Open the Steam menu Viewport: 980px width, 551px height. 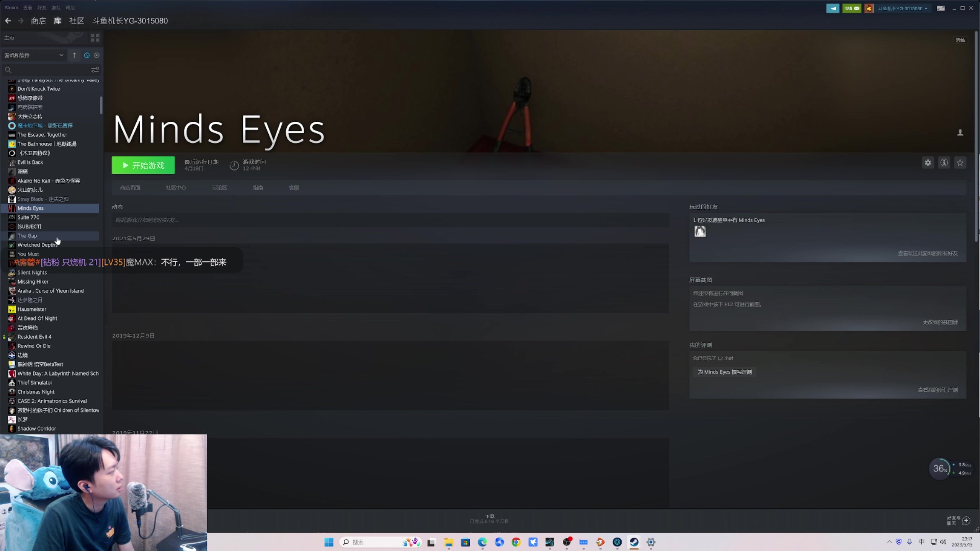11,7
